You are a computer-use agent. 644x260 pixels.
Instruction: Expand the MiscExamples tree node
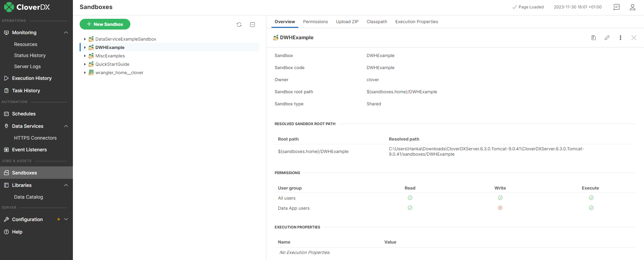click(x=85, y=56)
